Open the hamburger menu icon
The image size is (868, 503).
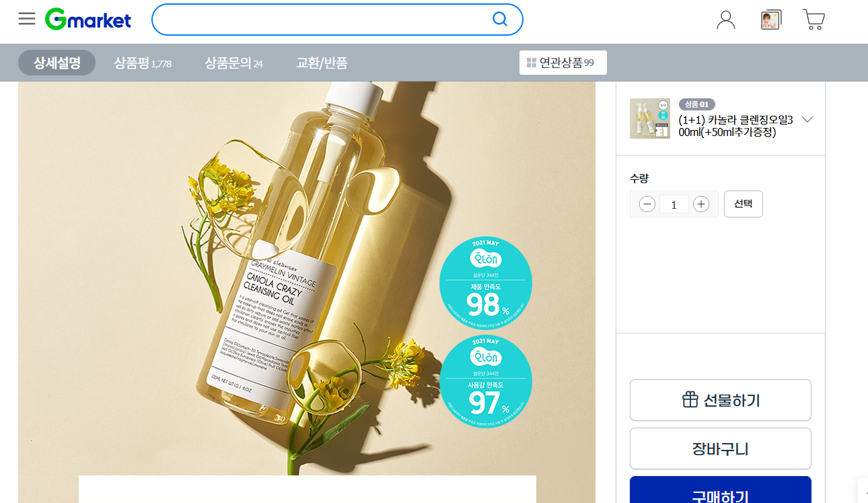click(x=27, y=19)
